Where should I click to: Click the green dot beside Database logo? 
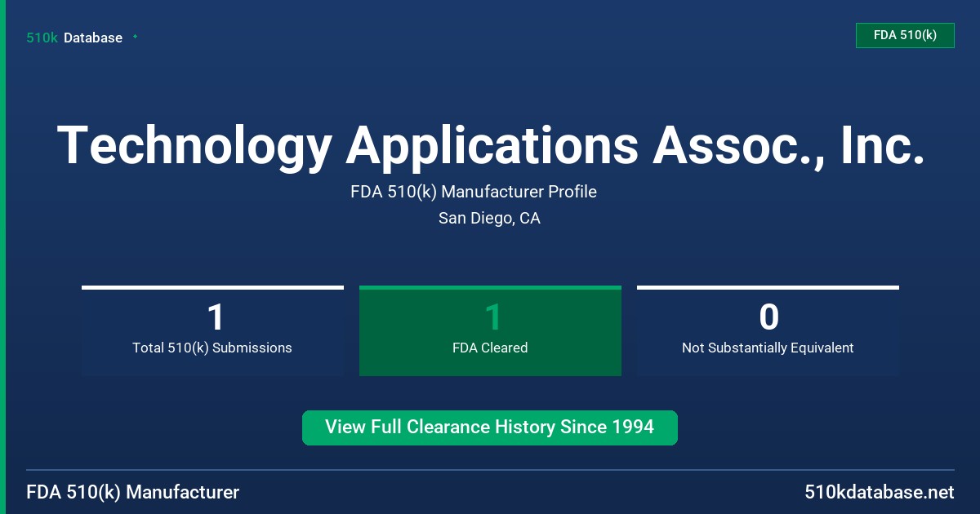coord(135,37)
